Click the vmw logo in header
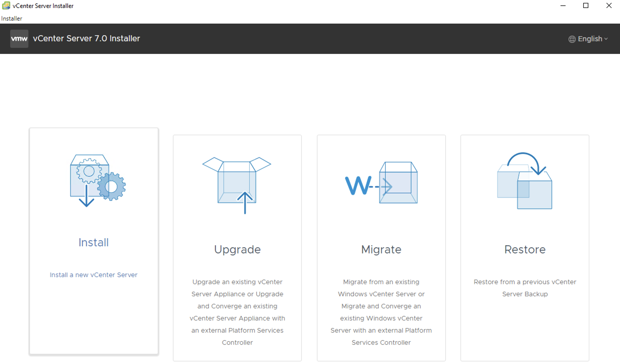620x364 pixels. click(19, 39)
